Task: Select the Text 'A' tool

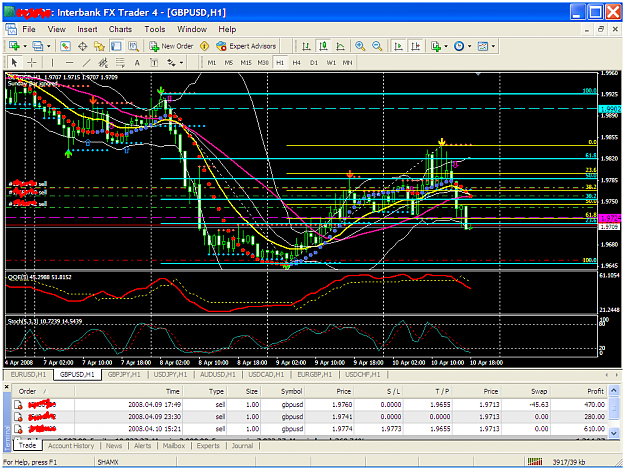Action: tap(137, 63)
